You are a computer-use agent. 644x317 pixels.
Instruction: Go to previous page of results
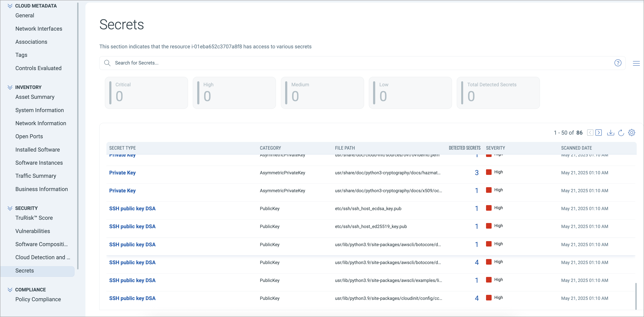coord(590,133)
